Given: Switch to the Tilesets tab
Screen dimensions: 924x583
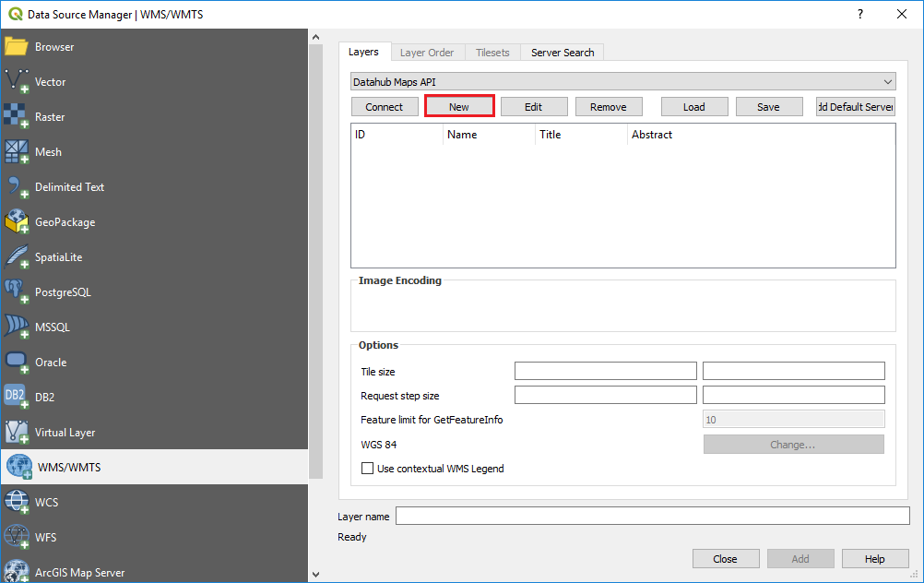Looking at the screenshot, I should pos(492,52).
